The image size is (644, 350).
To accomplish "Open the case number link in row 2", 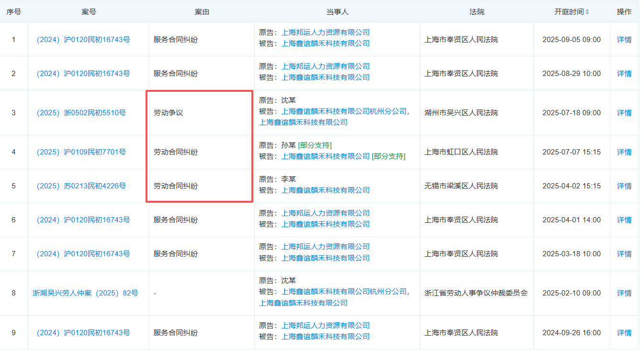I will point(83,74).
